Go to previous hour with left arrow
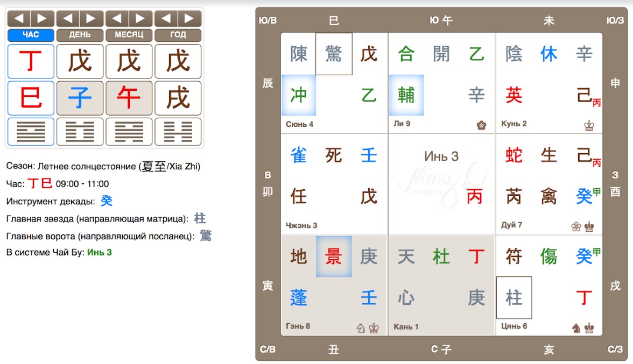Viewport: 633px width, 364px height. tap(19, 19)
